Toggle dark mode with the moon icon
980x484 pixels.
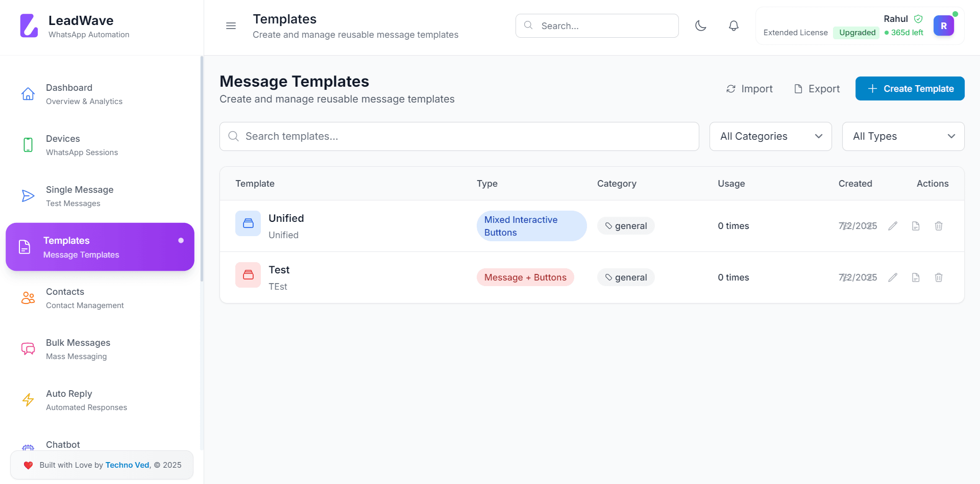(701, 26)
